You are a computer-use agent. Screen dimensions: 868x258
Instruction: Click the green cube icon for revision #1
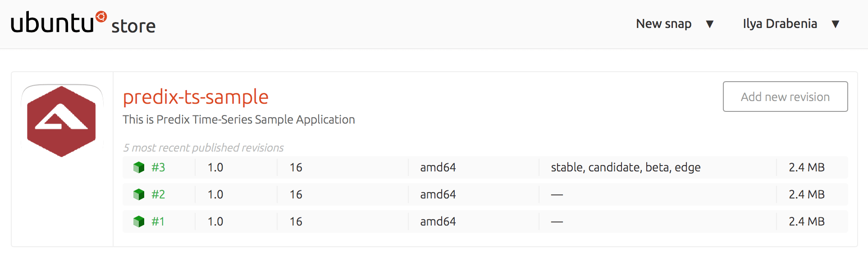[139, 221]
